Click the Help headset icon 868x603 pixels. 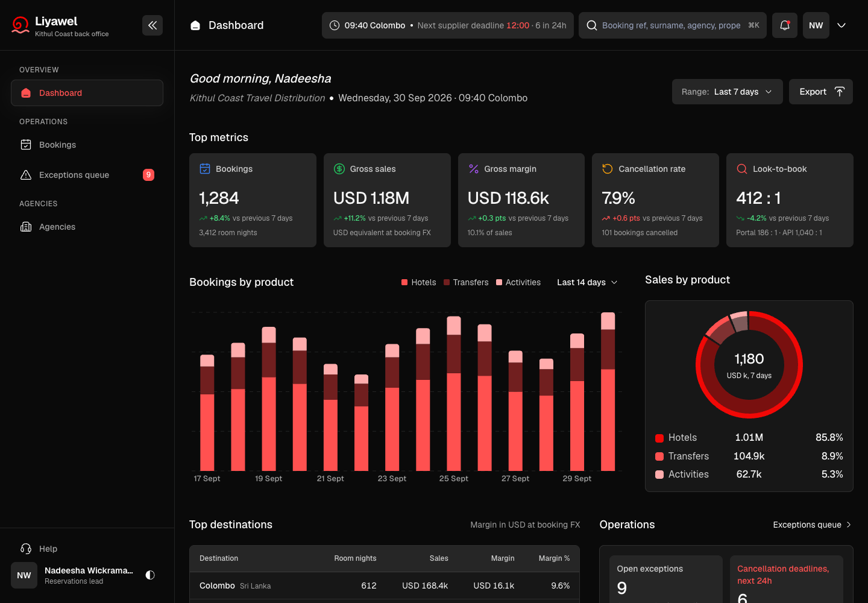pos(26,549)
